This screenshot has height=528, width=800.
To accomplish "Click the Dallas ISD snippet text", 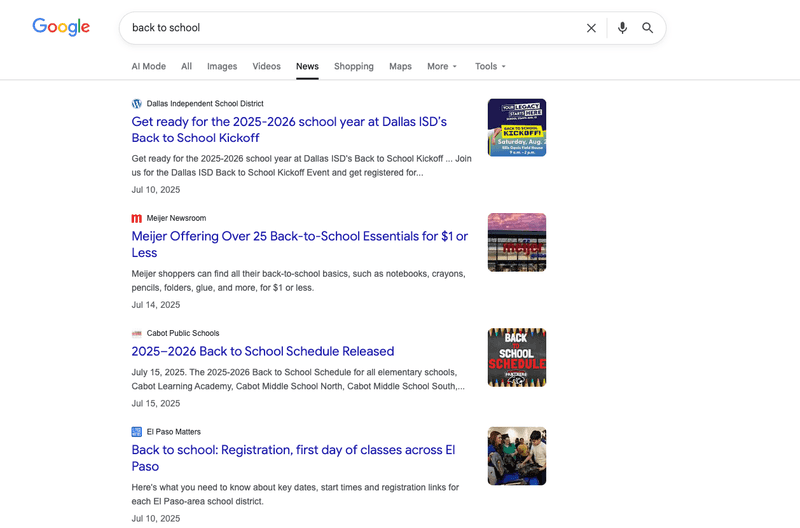I will click(302, 166).
